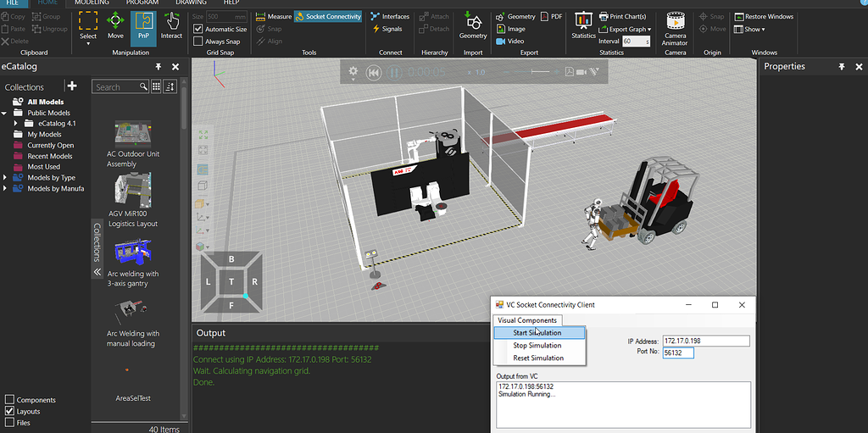Image resolution: width=868 pixels, height=433 pixels.
Task: Click the PnP tool button
Action: [x=144, y=25]
